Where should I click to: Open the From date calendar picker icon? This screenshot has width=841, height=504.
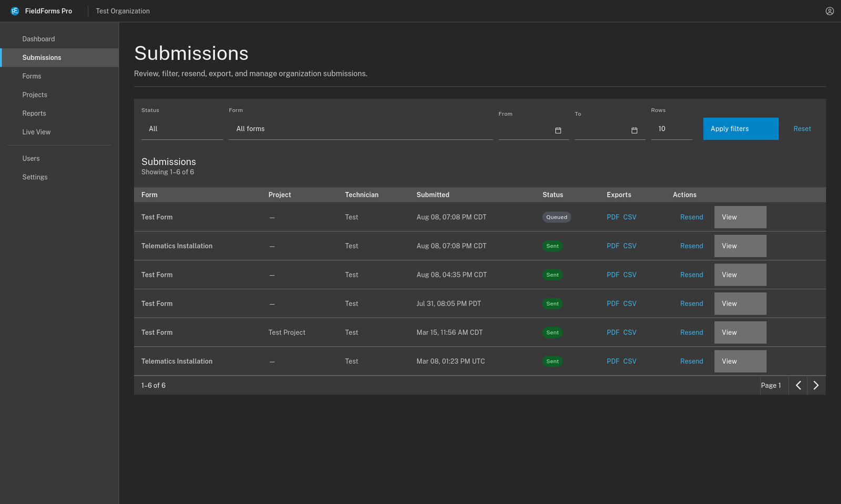click(558, 130)
